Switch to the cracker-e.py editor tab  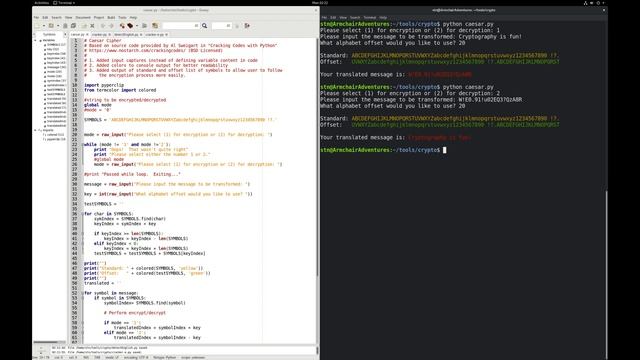[x=154, y=35]
